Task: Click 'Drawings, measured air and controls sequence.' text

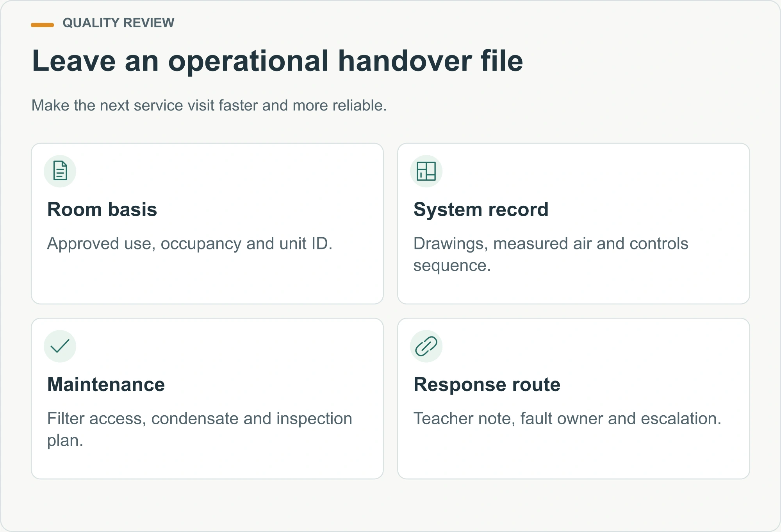Action: click(x=551, y=254)
